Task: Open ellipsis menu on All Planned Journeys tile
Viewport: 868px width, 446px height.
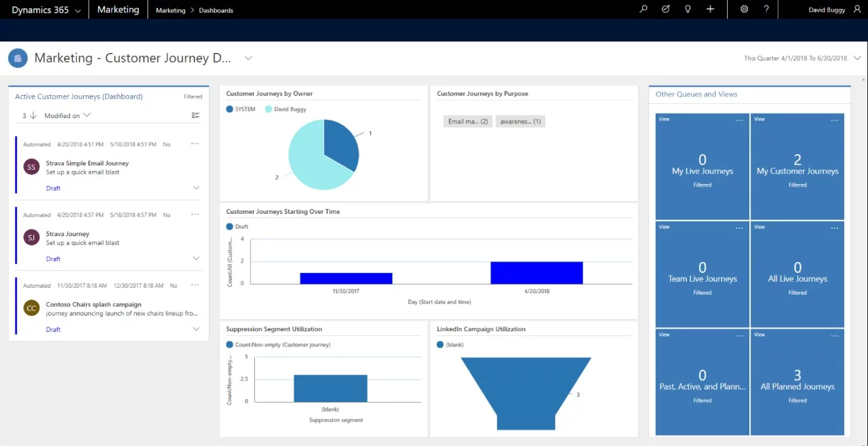Action: click(835, 336)
